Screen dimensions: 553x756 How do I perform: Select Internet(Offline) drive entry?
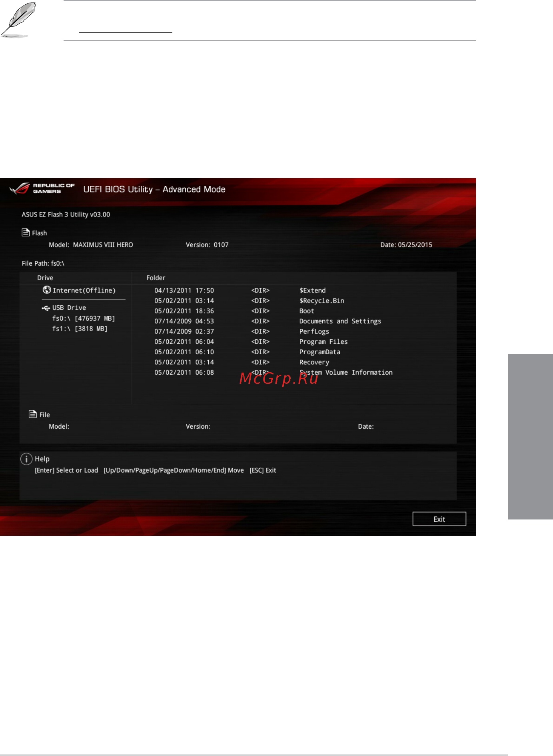[x=84, y=291]
